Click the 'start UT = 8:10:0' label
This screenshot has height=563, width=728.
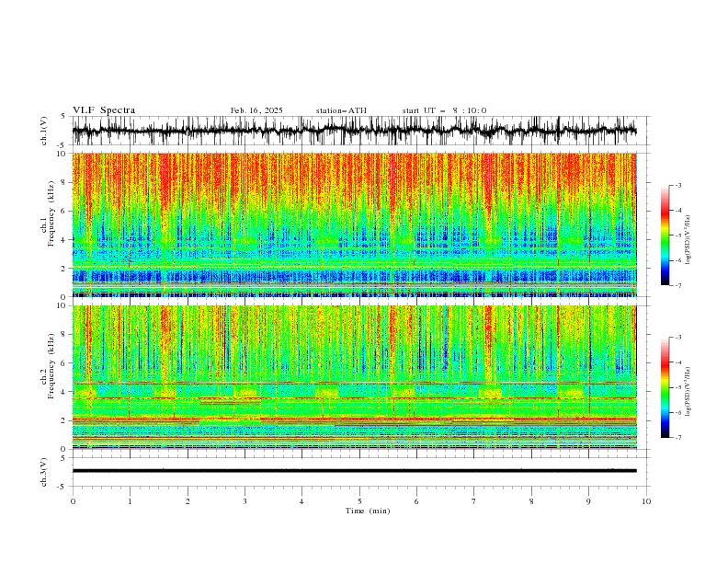pos(444,110)
